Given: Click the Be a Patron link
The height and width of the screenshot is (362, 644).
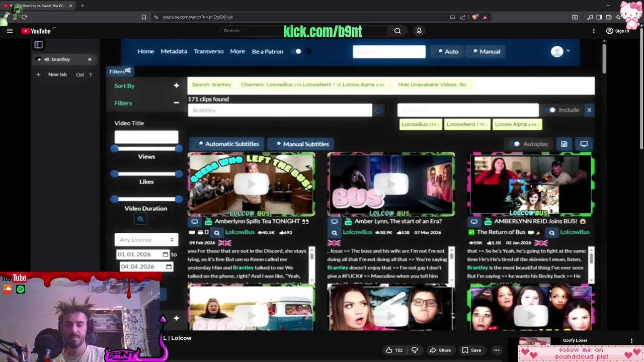Looking at the screenshot, I should [267, 51].
